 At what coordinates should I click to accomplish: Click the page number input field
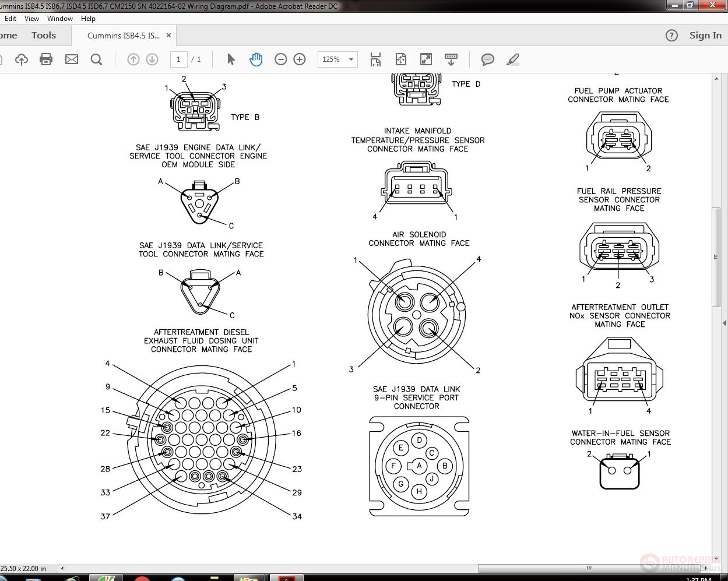pyautogui.click(x=178, y=59)
